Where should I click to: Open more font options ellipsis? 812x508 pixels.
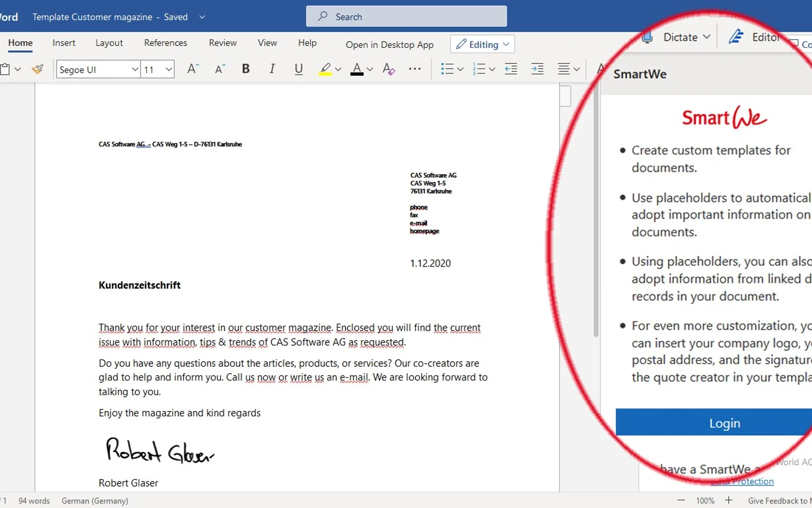point(415,69)
